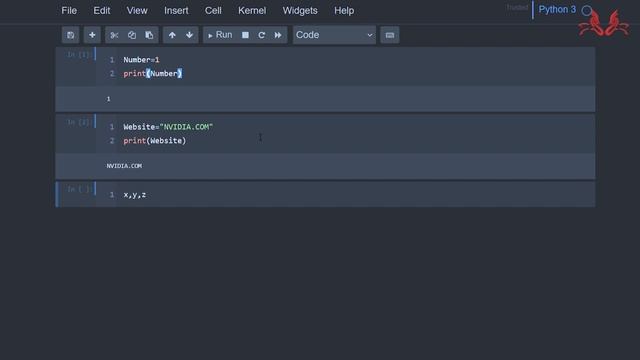The height and width of the screenshot is (360, 640).
Task: Move selected cell up arrow
Action: 172,35
